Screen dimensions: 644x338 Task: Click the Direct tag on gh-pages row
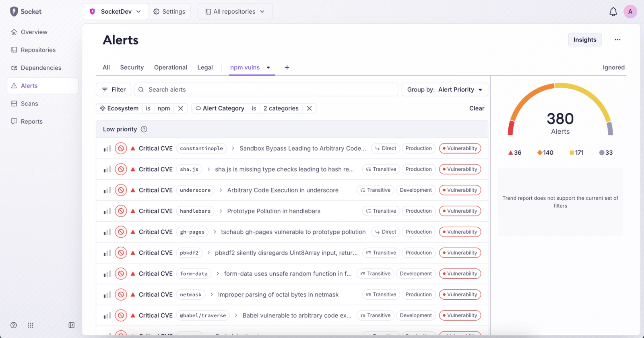coord(386,232)
